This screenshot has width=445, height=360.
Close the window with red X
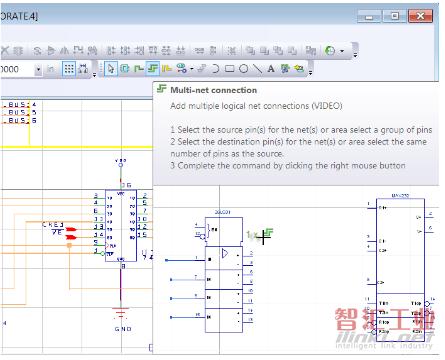click(x=421, y=16)
